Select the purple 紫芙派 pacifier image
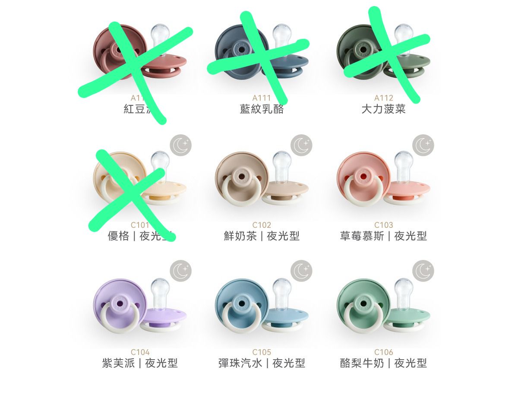The image size is (518, 420). click(140, 306)
